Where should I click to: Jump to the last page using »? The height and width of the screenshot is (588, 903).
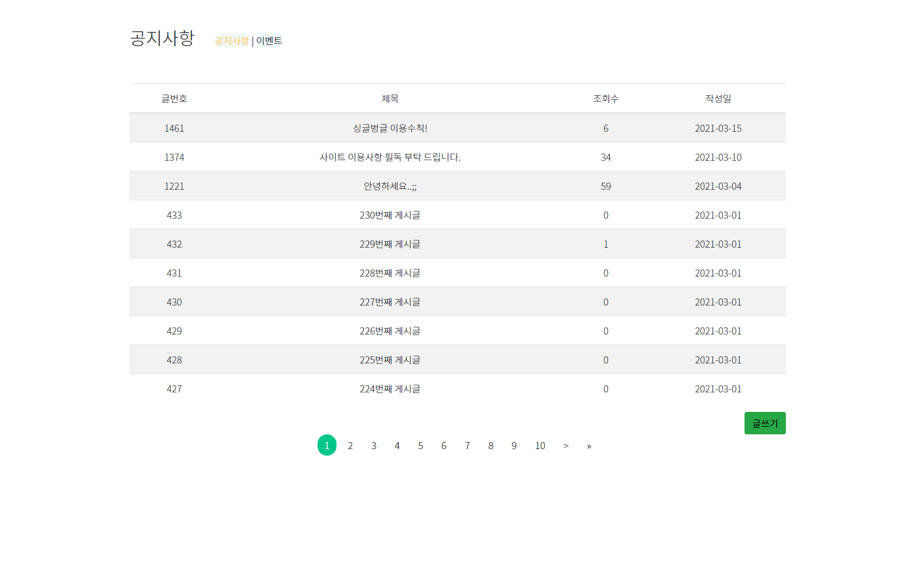click(x=588, y=445)
